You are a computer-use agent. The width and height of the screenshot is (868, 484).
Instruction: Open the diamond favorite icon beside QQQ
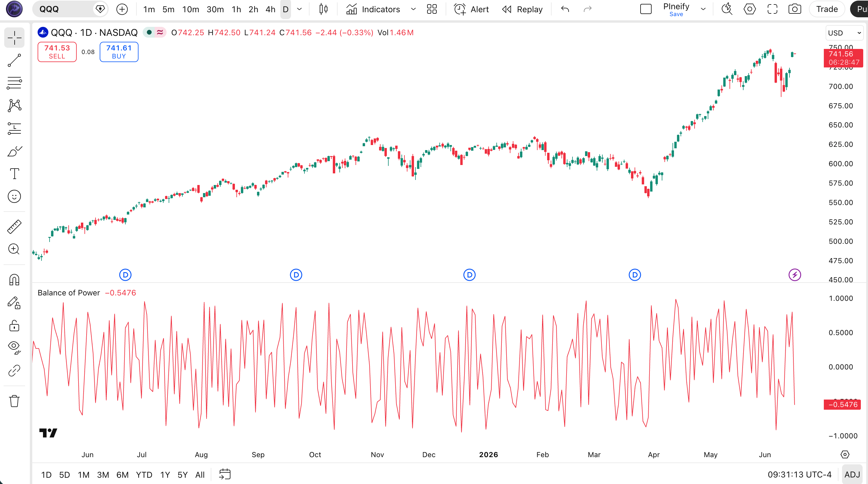pyautogui.click(x=100, y=9)
